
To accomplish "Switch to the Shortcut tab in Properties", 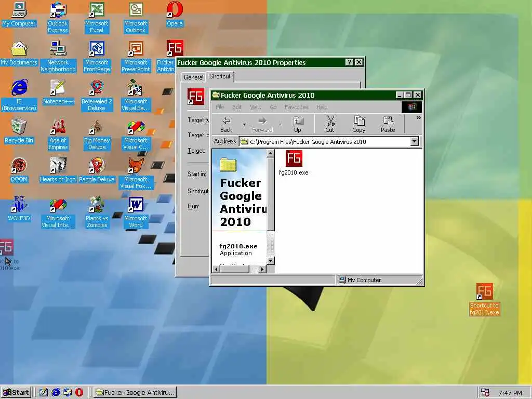I will point(220,77).
